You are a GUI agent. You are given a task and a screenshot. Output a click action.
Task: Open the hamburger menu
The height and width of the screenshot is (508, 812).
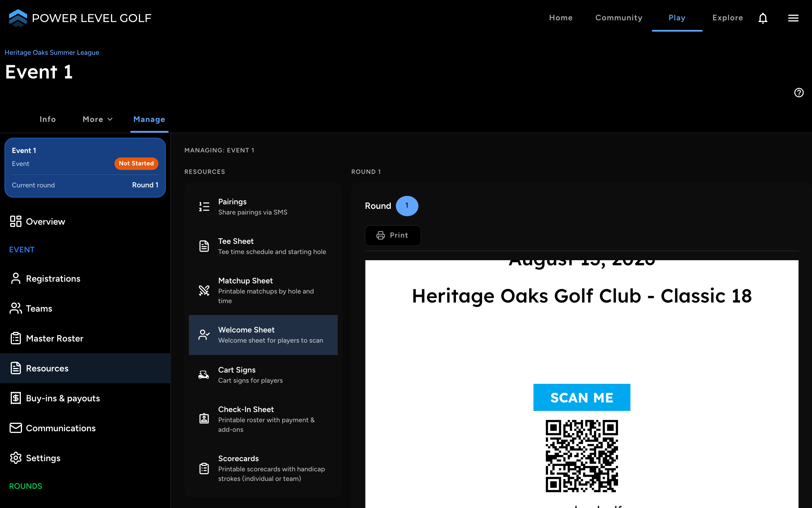click(793, 18)
